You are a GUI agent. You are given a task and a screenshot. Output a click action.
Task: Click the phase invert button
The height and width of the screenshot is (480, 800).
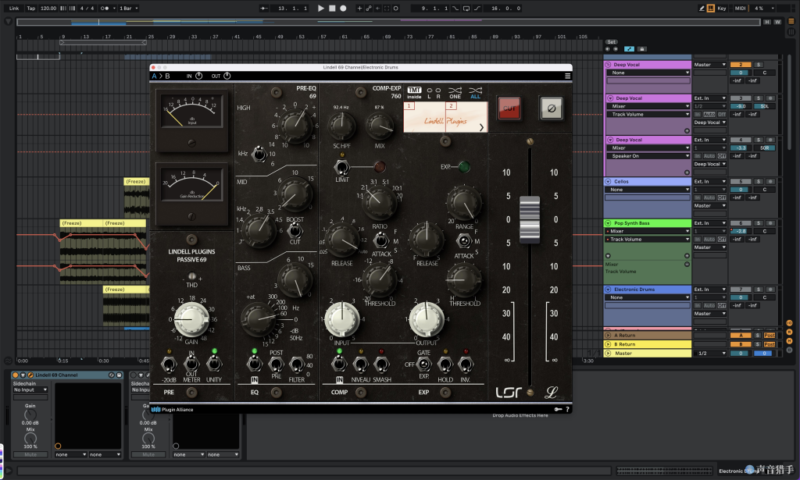pyautogui.click(x=550, y=106)
